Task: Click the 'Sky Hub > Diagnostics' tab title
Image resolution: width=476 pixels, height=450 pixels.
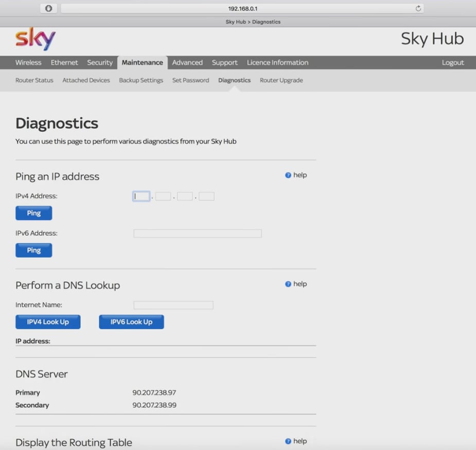Action: click(x=253, y=22)
